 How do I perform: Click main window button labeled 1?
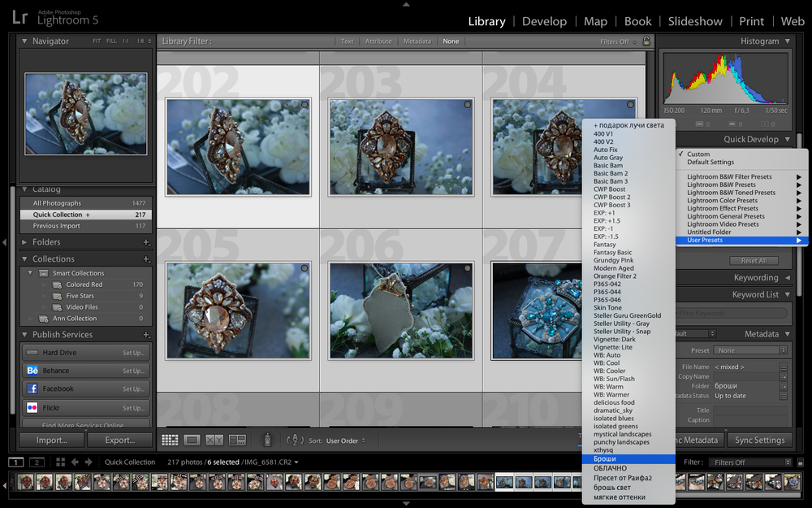pos(16,462)
